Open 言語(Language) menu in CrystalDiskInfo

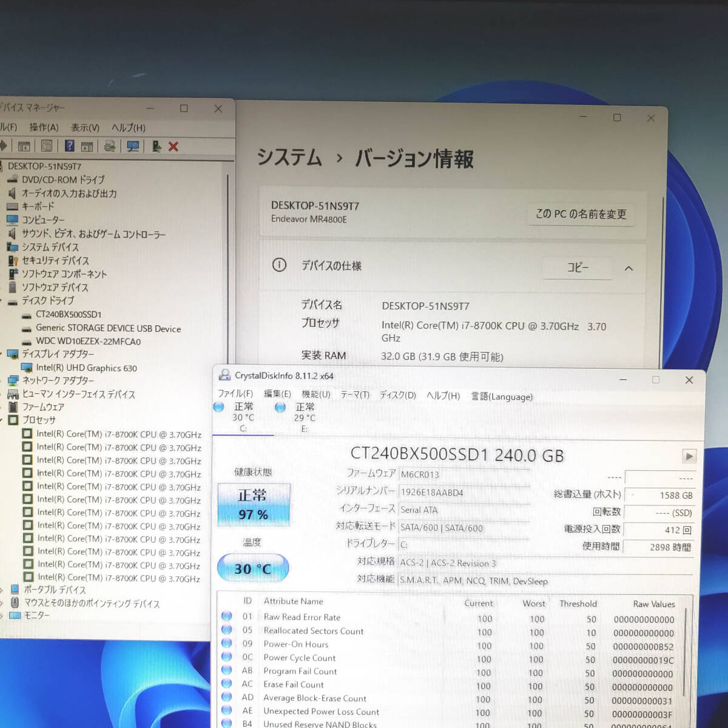(502, 396)
